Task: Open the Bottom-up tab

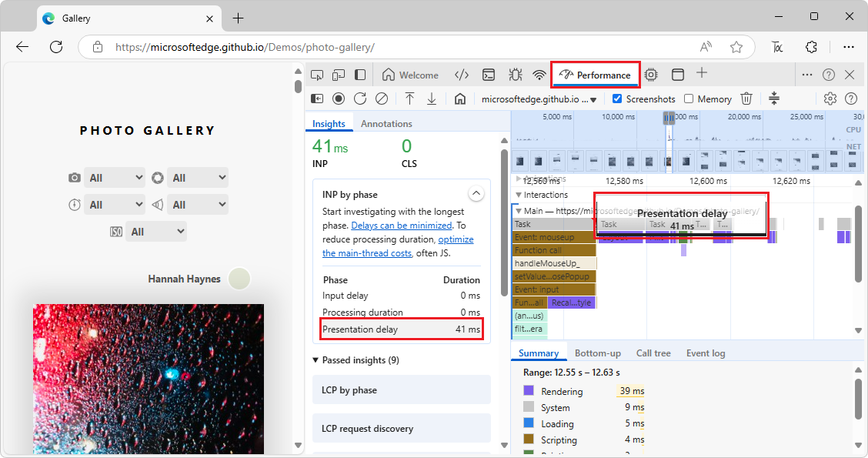Action: click(598, 353)
